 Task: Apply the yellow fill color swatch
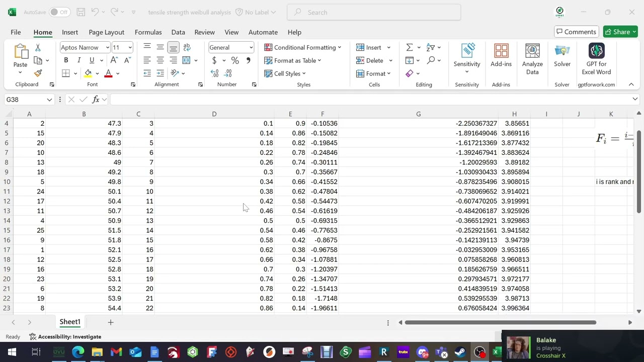[88, 73]
